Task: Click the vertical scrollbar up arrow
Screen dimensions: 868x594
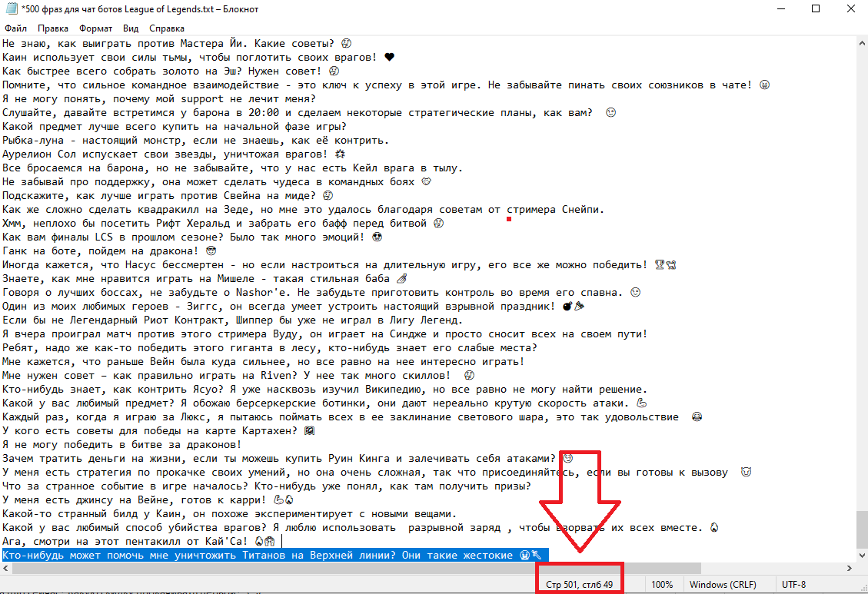Action: (x=861, y=44)
